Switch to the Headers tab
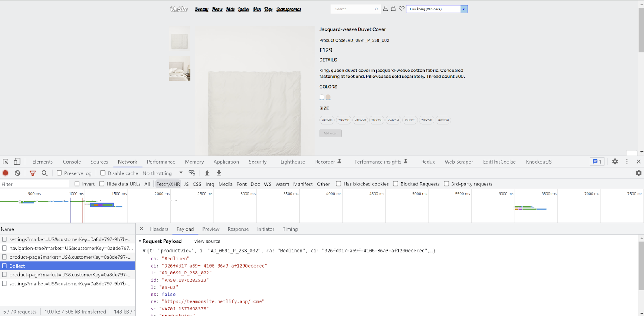644x316 pixels. click(x=159, y=229)
